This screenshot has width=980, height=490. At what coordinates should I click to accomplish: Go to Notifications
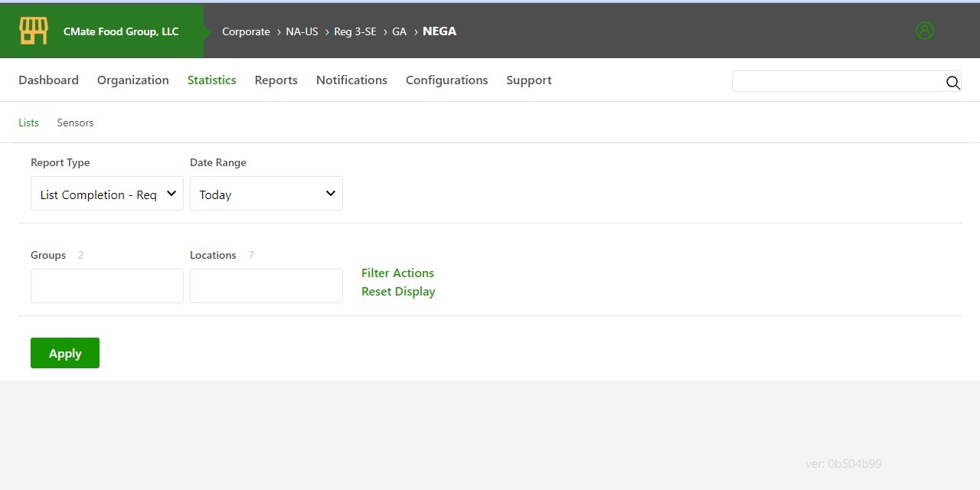[351, 80]
